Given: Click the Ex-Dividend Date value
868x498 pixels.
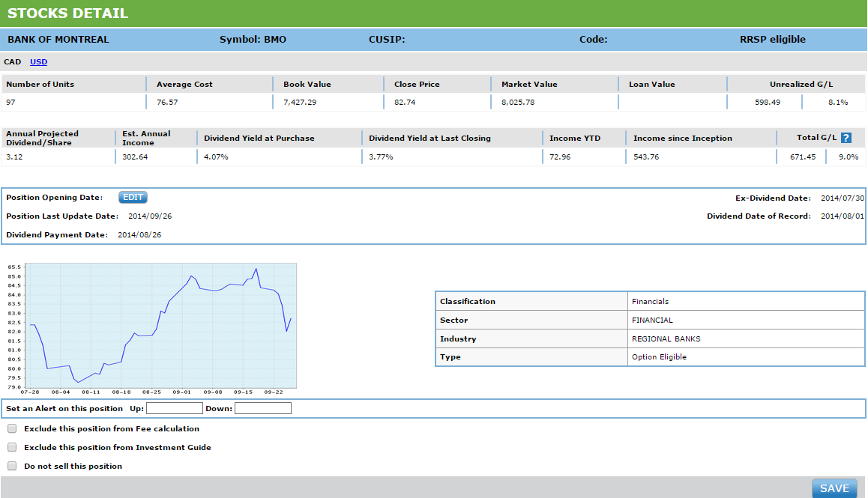Looking at the screenshot, I should click(843, 198).
